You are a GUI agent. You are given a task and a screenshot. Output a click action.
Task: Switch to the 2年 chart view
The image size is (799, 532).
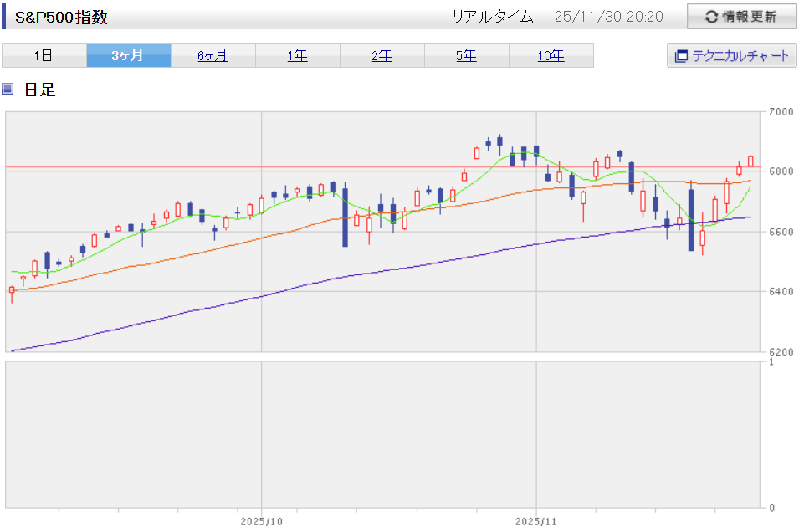point(382,56)
